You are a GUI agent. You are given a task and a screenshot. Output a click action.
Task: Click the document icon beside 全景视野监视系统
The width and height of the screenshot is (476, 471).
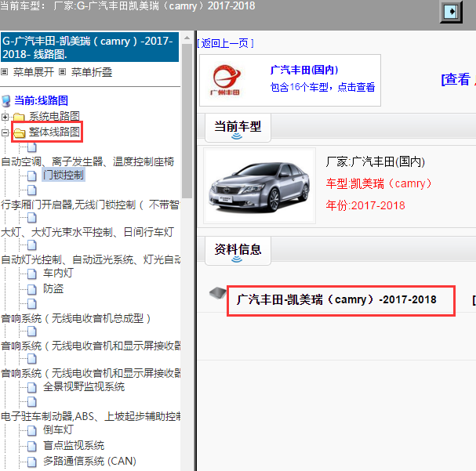[32, 387]
